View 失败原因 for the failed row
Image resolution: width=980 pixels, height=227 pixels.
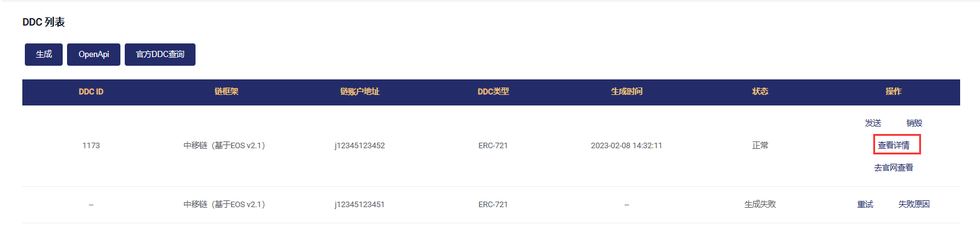914,204
